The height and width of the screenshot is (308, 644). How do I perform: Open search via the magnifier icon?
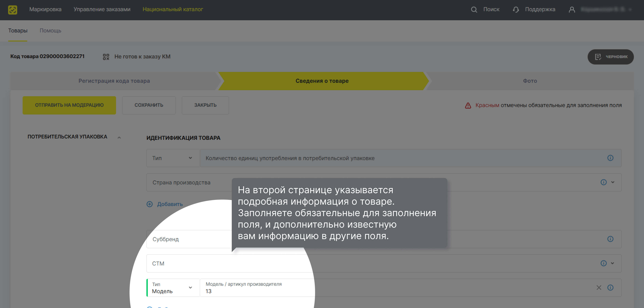point(474,9)
